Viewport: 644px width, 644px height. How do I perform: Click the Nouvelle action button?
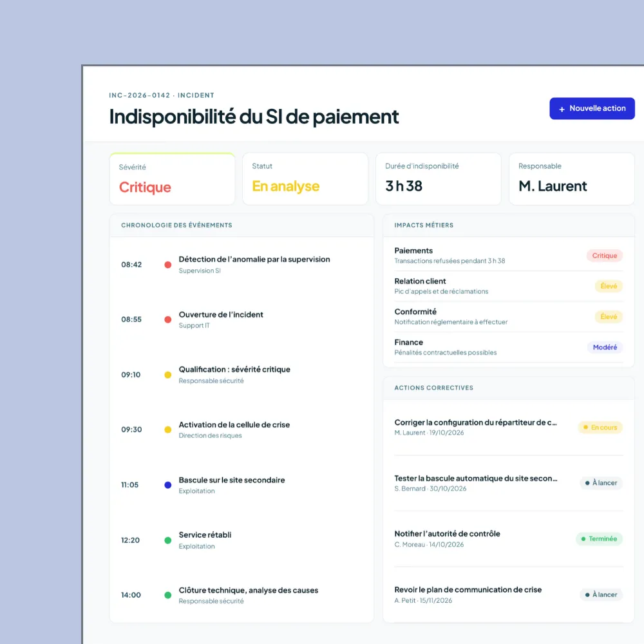pos(592,108)
